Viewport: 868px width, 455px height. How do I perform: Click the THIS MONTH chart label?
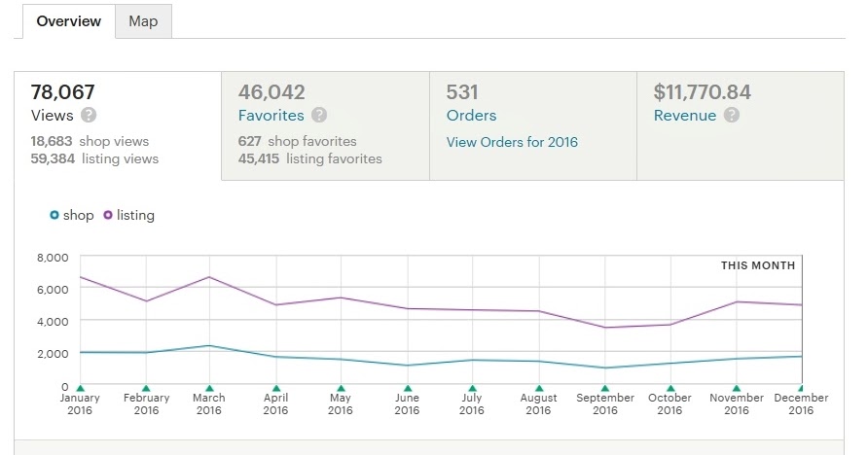point(757,265)
